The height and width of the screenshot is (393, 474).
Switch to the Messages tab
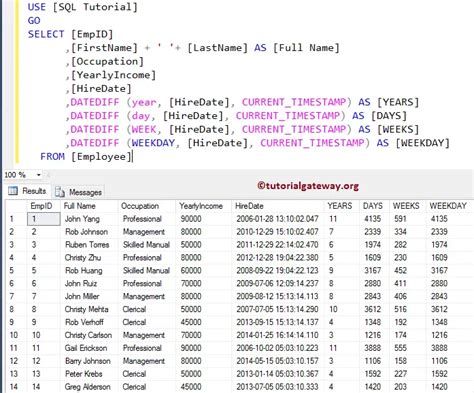pyautogui.click(x=79, y=192)
